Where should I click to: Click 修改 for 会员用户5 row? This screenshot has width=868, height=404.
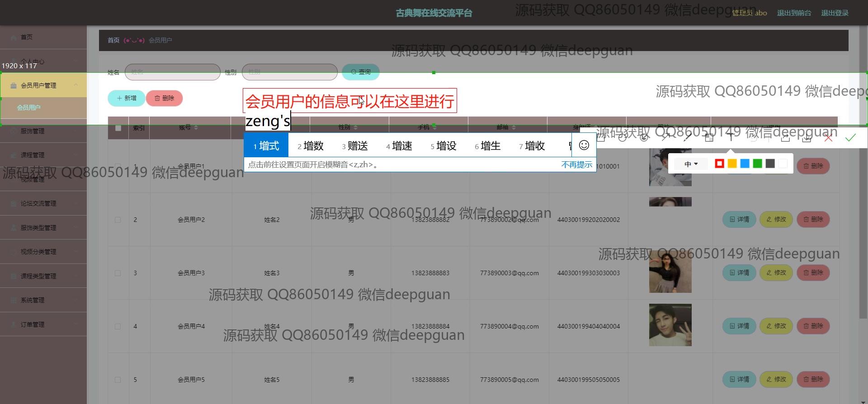(776, 379)
